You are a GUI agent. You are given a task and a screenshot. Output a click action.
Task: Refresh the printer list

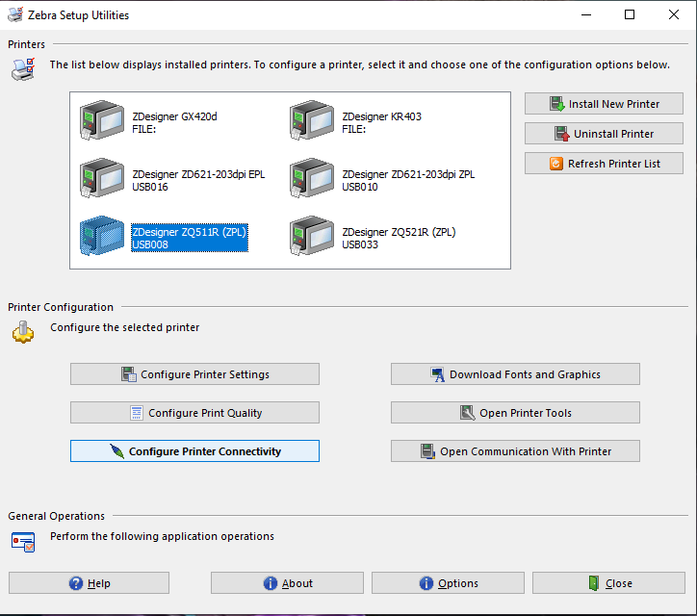click(x=605, y=164)
